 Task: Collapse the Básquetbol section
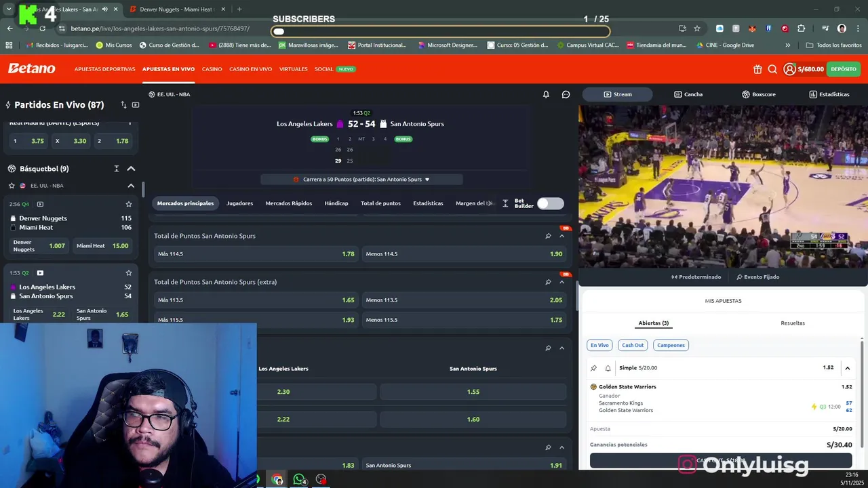131,169
